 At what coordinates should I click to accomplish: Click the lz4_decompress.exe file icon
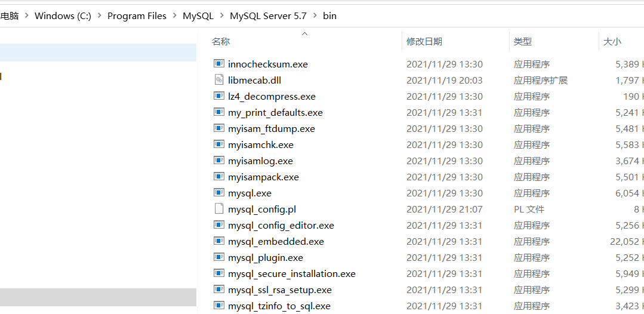(x=219, y=96)
